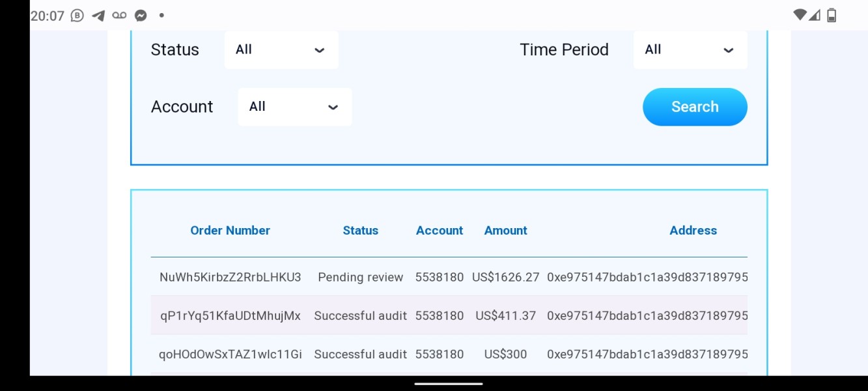Click the Amount column header

click(505, 231)
